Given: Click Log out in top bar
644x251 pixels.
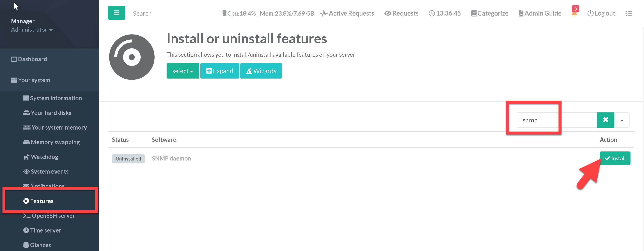Looking at the screenshot, I should point(601,13).
